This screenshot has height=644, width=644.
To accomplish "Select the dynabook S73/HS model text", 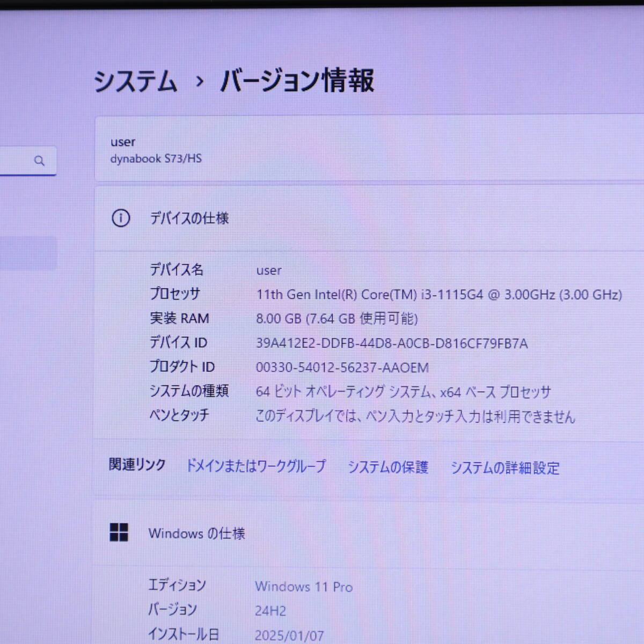I will [156, 159].
